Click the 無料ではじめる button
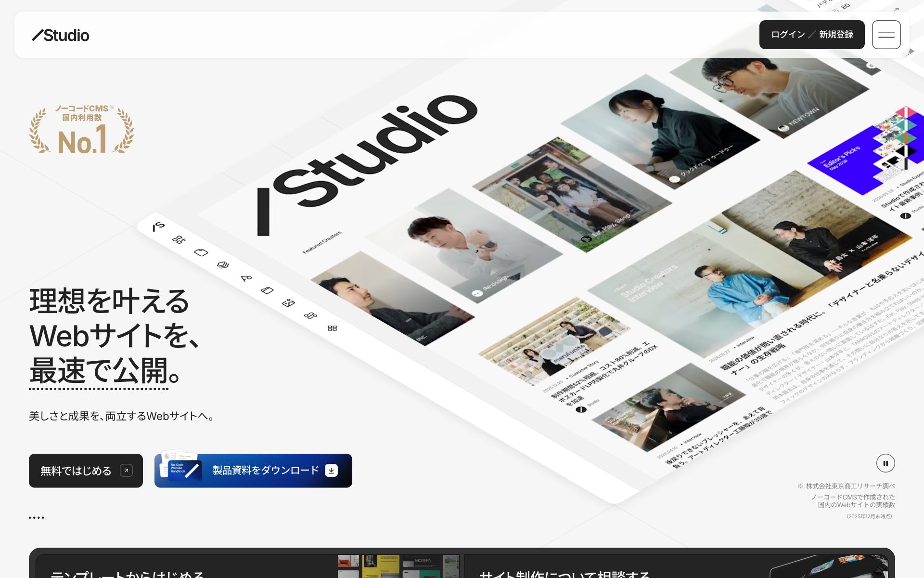 86,471
